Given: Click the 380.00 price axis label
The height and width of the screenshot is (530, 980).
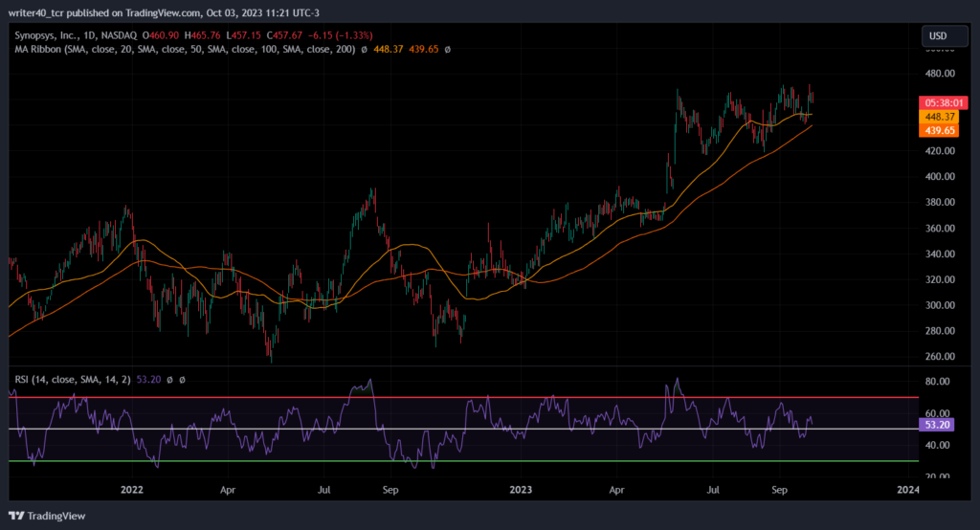Looking at the screenshot, I should [940, 202].
